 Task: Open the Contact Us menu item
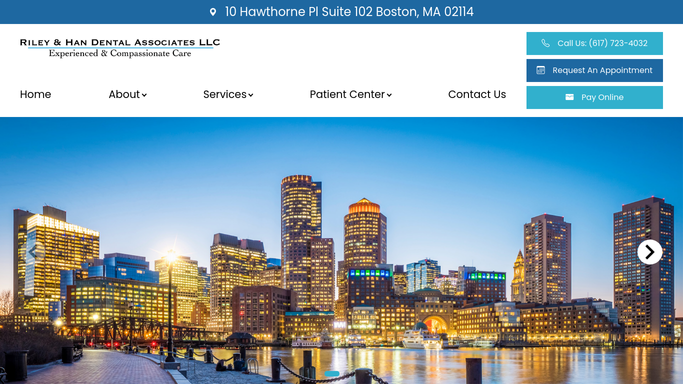point(477,94)
